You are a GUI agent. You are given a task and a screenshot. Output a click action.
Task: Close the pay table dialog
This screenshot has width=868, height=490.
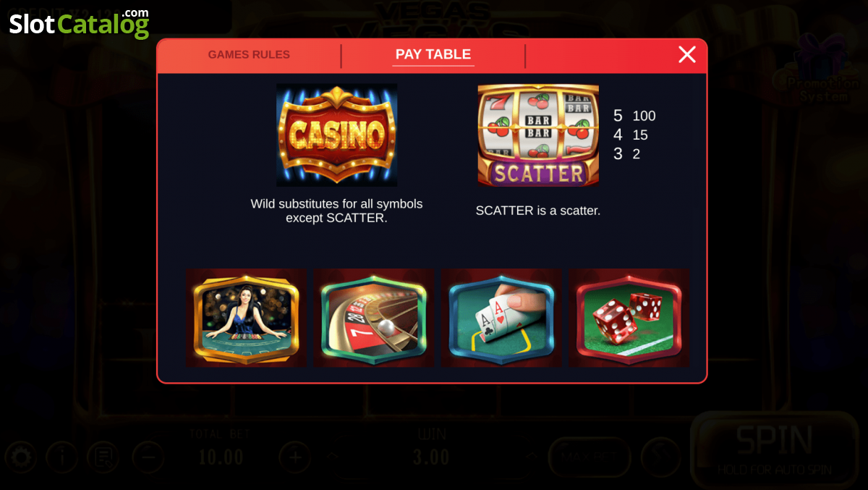tap(687, 54)
